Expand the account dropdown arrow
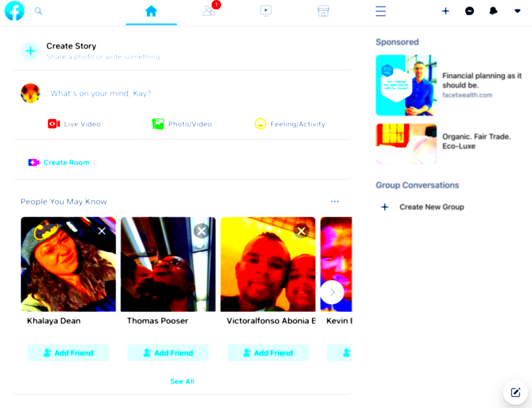This screenshot has height=408, width=532. point(517,11)
